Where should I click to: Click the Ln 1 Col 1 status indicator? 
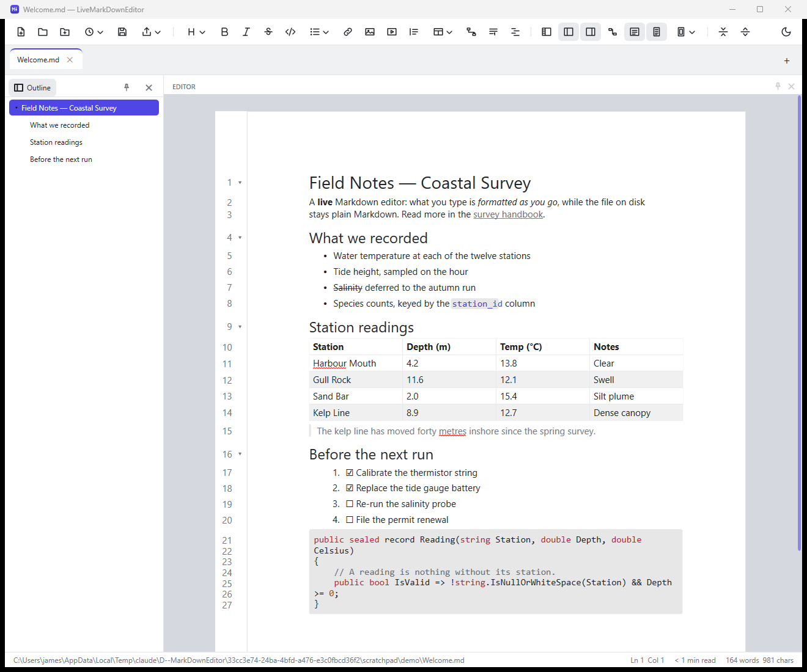coord(647,660)
